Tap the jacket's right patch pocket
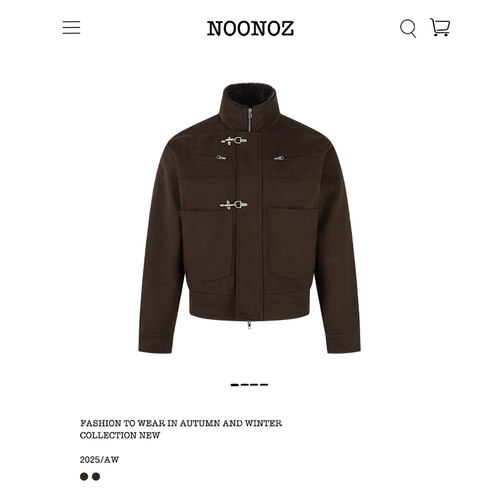The width and height of the screenshot is (500, 500). (x=291, y=245)
